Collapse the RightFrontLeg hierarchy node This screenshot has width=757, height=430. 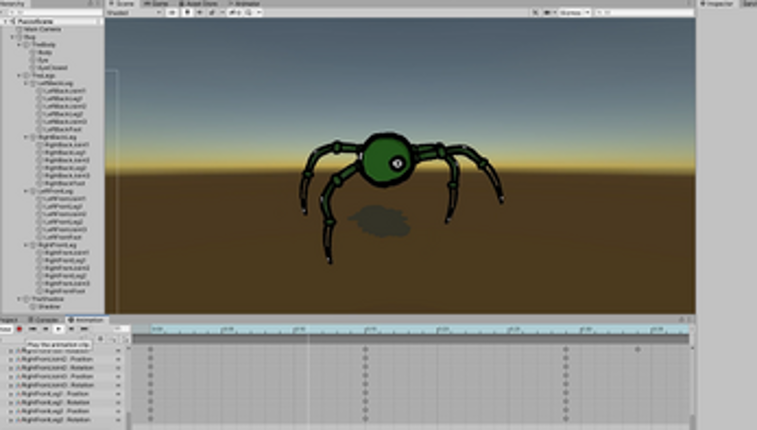coord(26,245)
